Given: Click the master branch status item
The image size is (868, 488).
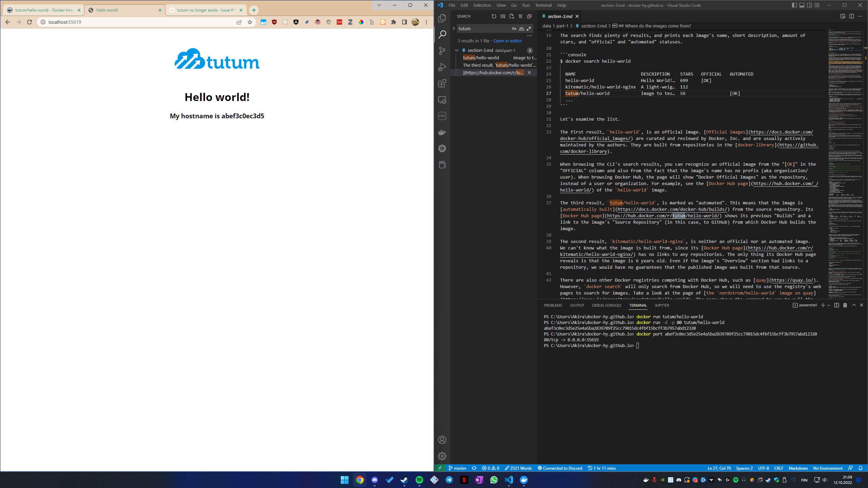Looking at the screenshot, I should [458, 468].
